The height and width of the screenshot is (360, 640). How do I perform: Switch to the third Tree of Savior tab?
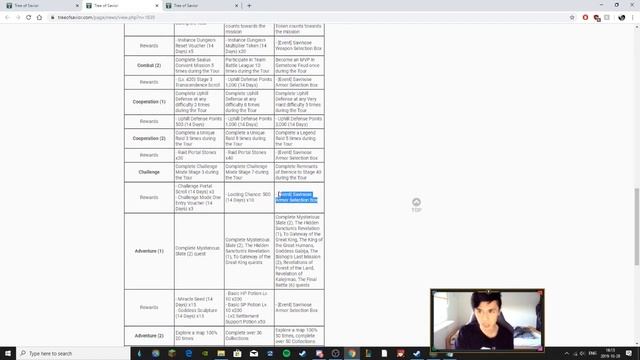click(201, 6)
